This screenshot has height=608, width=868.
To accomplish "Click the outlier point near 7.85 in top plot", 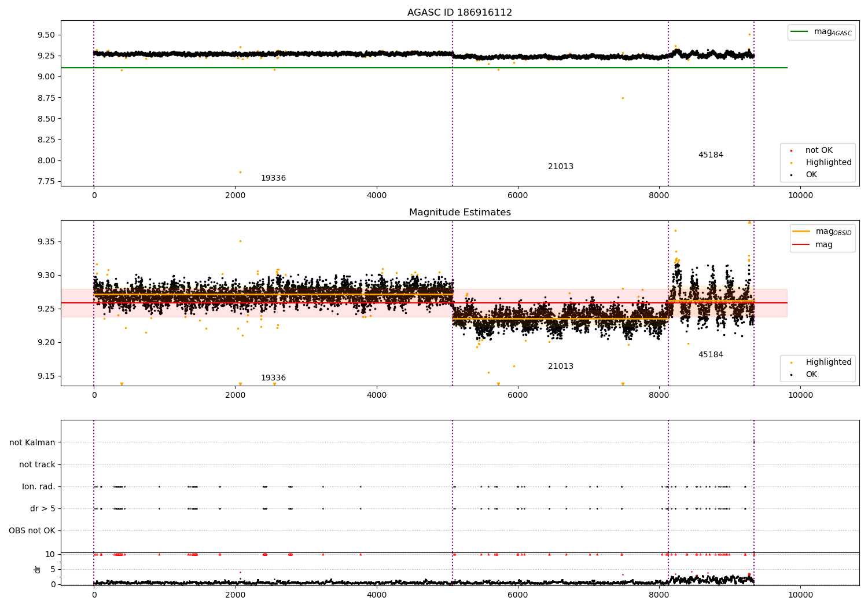I will [x=240, y=172].
